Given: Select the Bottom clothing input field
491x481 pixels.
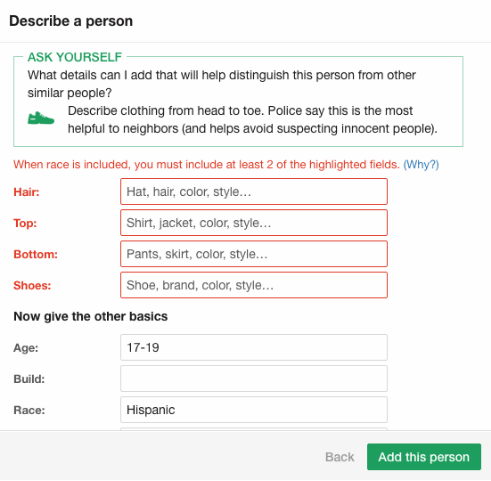Looking at the screenshot, I should point(254,254).
